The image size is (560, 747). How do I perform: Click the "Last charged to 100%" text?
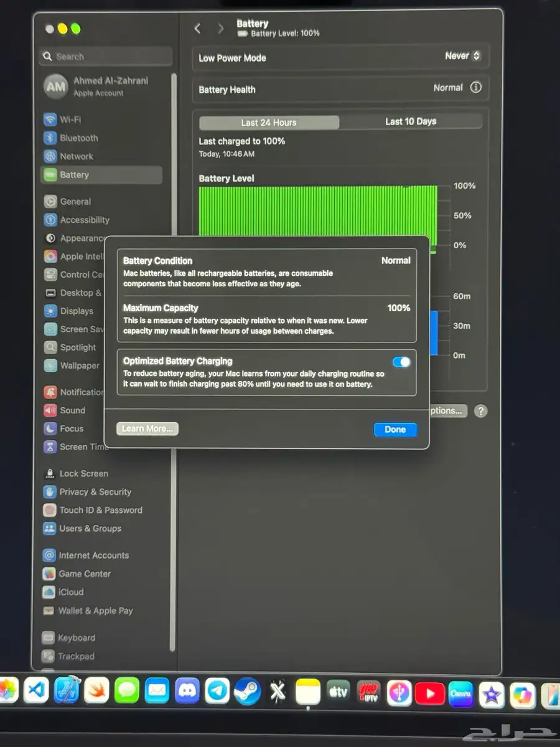(242, 141)
